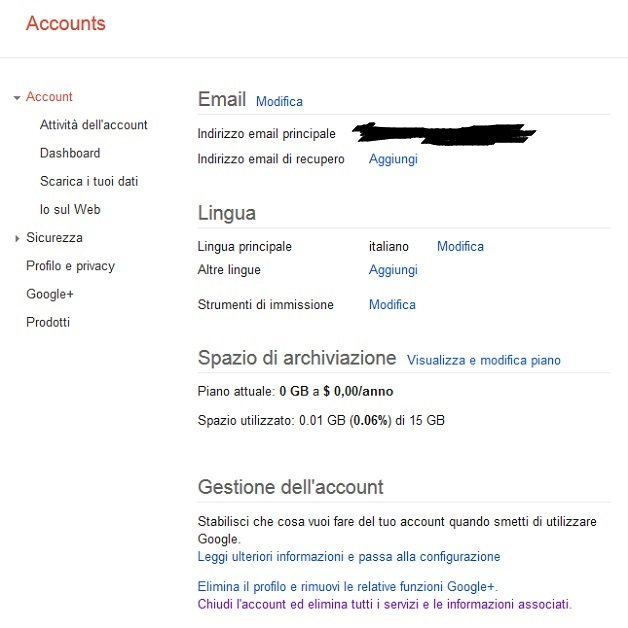The width and height of the screenshot is (628, 628).
Task: Click Chiudi l'account ed elimina servizi link
Action: [x=384, y=604]
